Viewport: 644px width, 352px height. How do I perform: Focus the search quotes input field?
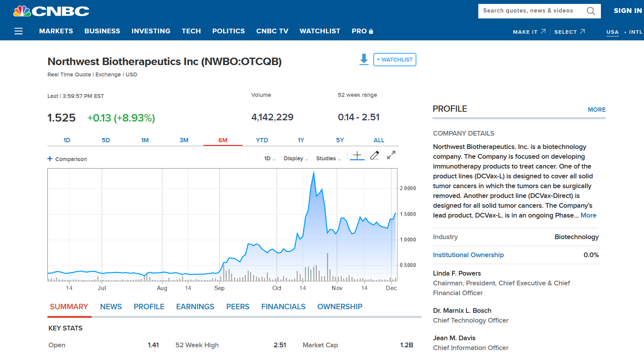pos(531,11)
